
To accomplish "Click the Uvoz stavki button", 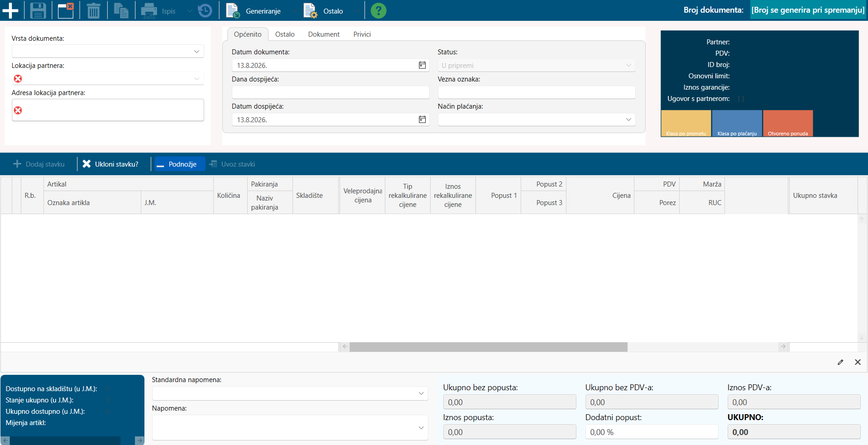I will (232, 164).
